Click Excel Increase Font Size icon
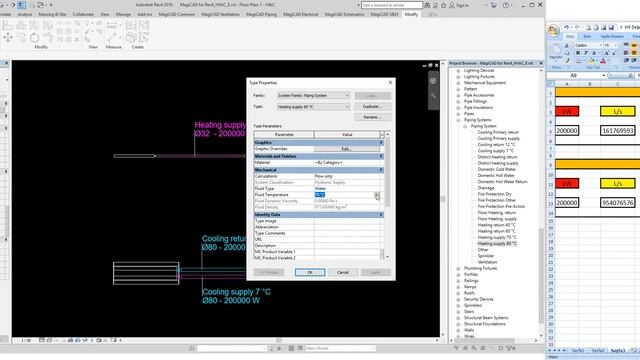This screenshot has height=360, width=640. (x=607, y=53)
